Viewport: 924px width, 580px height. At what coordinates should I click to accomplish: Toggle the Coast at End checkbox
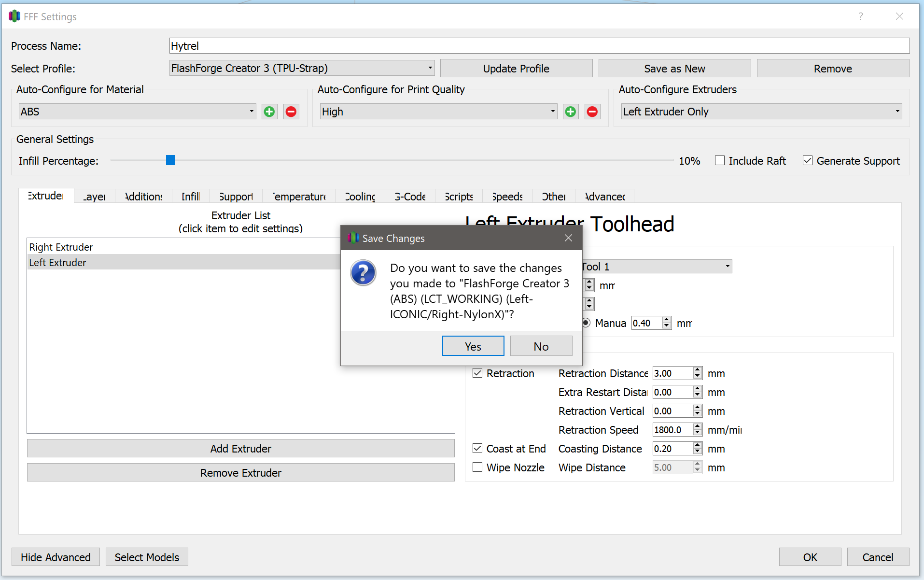tap(477, 448)
